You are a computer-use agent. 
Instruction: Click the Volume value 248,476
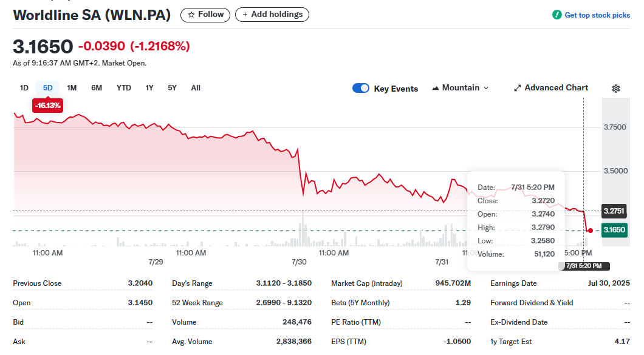297,322
